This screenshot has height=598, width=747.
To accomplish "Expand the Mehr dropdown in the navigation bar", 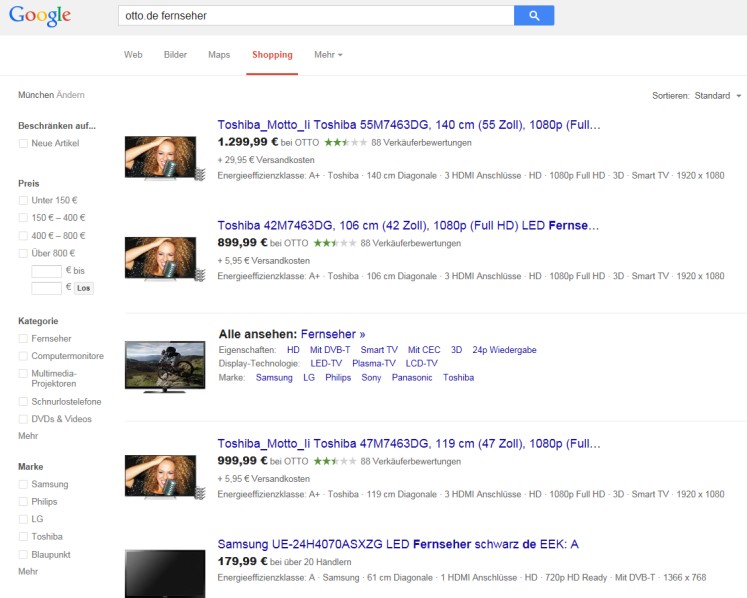I will coord(328,55).
